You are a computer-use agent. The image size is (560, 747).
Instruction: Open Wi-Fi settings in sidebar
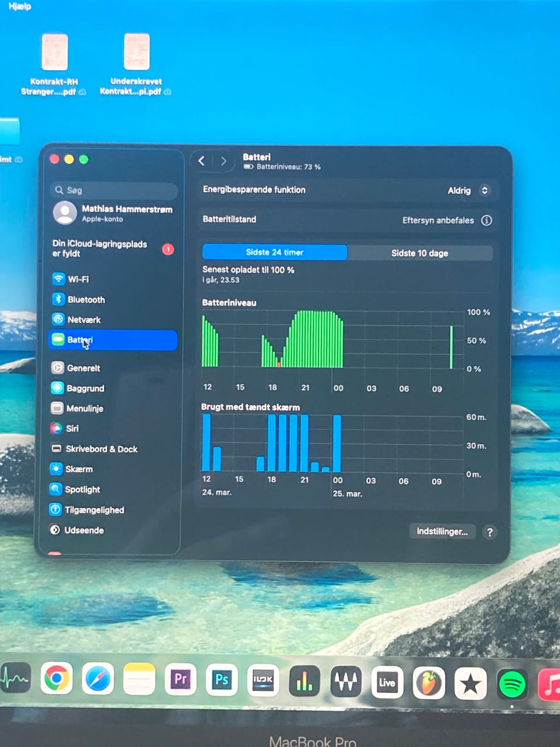click(x=114, y=279)
